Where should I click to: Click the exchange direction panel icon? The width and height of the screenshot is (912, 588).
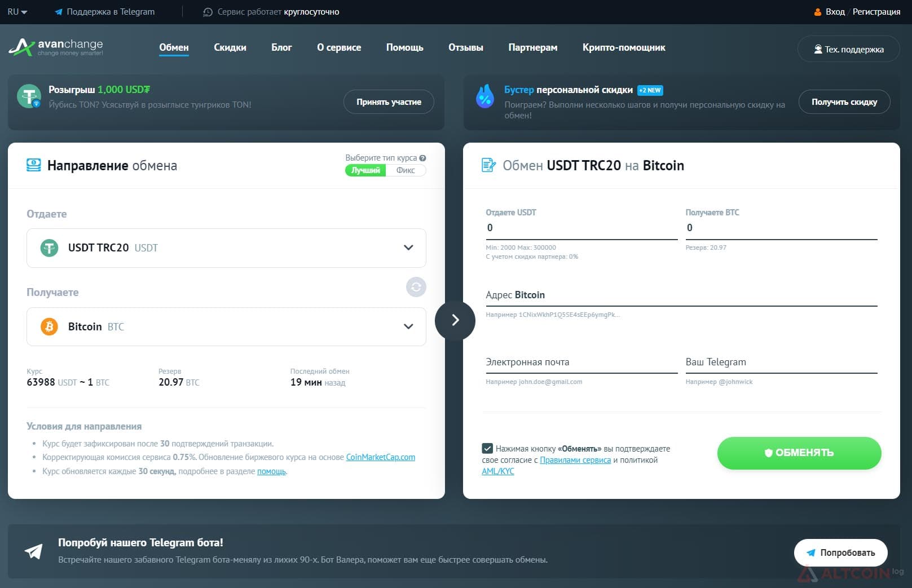34,165
